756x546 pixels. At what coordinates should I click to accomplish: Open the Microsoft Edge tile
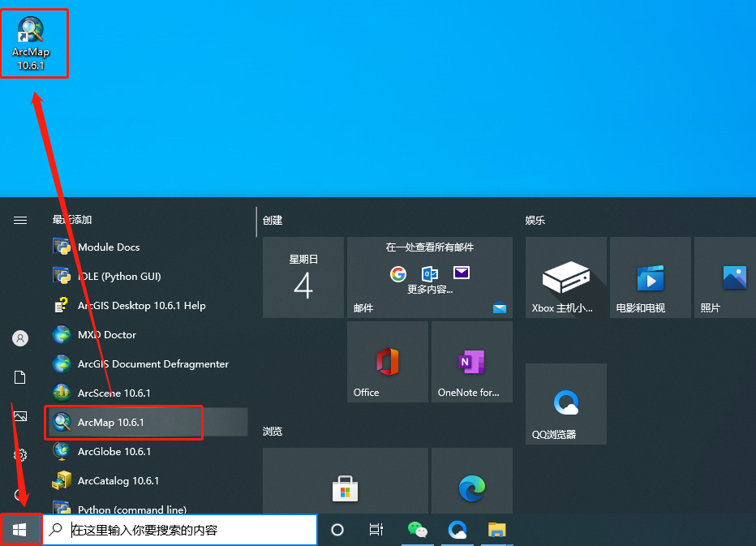tap(472, 480)
